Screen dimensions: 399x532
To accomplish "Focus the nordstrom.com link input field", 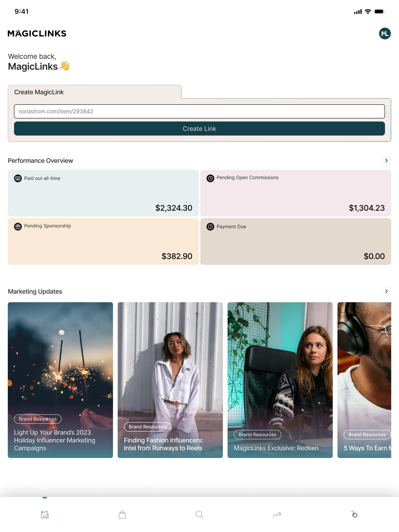I will [x=199, y=111].
